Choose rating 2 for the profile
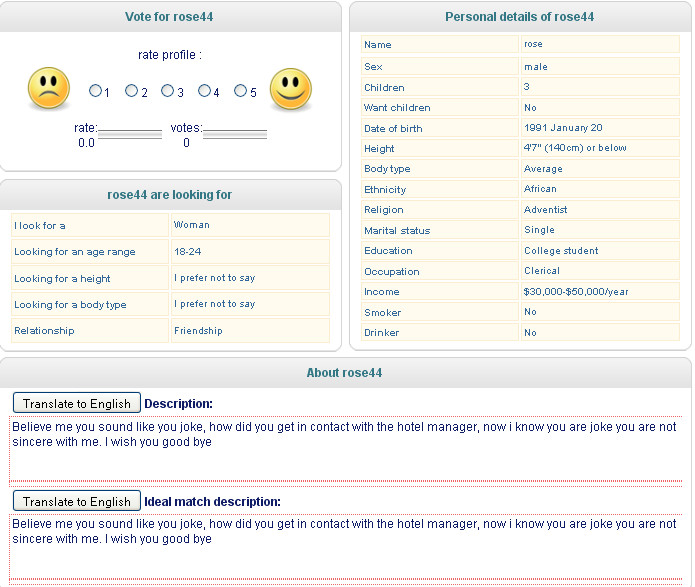The height and width of the screenshot is (587, 695). tap(131, 91)
